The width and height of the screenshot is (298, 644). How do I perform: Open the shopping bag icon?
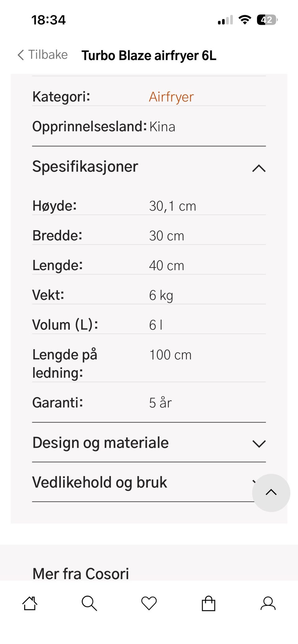click(209, 603)
